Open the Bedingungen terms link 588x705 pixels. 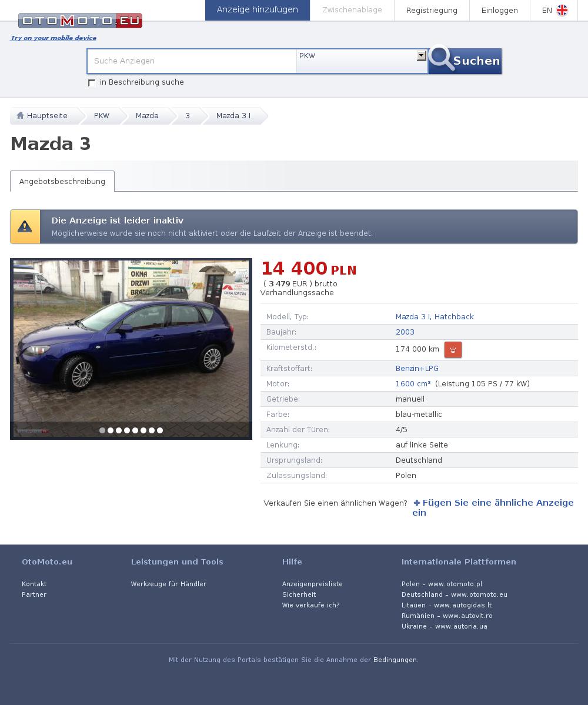(x=395, y=660)
